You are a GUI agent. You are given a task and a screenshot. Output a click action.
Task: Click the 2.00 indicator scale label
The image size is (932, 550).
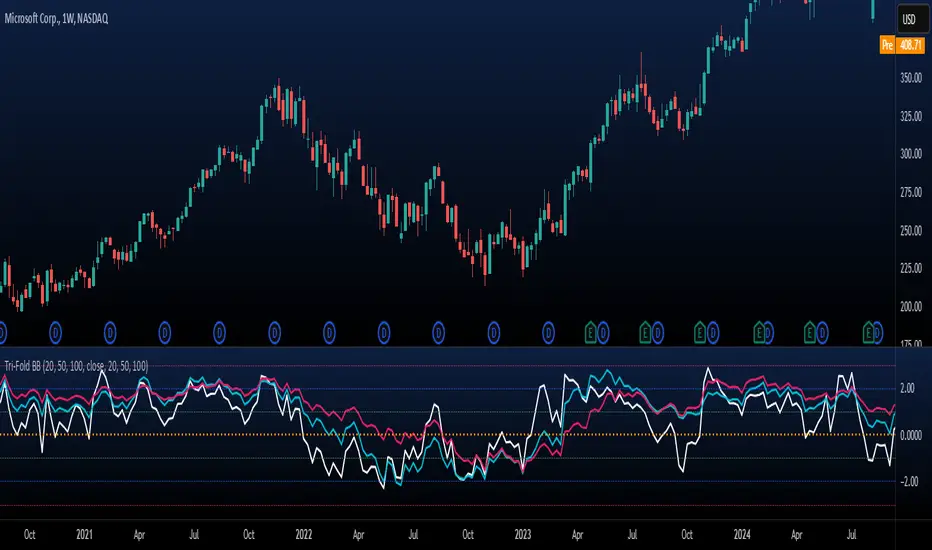click(x=908, y=388)
